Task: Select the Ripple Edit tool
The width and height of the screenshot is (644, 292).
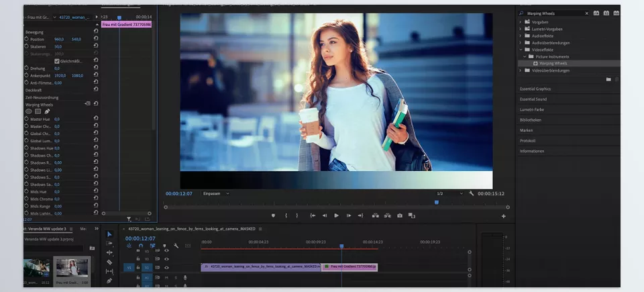Action: click(109, 252)
